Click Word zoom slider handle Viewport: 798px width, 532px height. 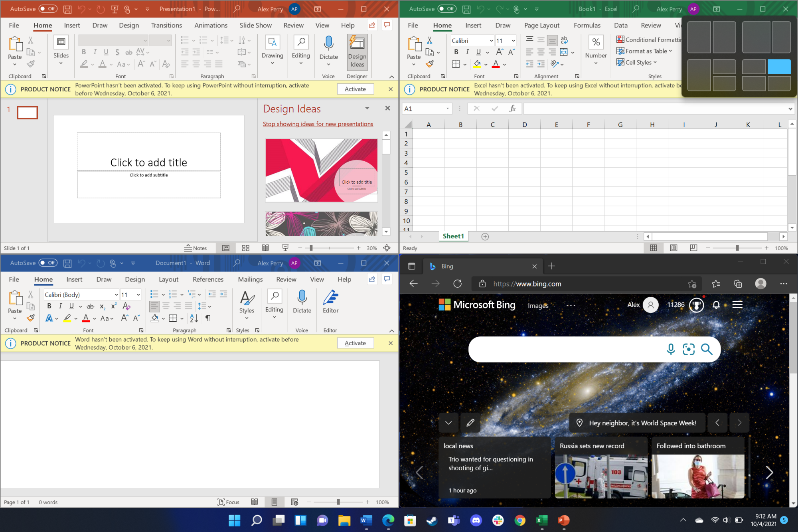pos(338,502)
